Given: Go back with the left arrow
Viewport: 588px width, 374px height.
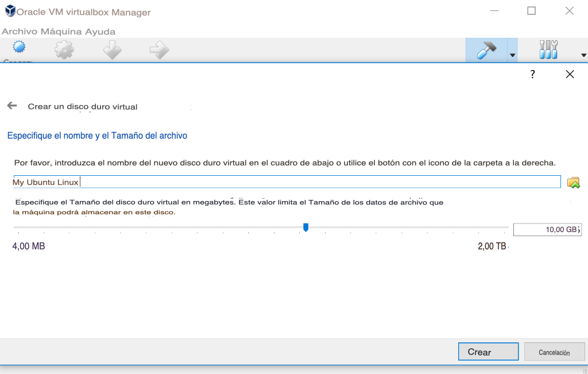Looking at the screenshot, I should (12, 106).
